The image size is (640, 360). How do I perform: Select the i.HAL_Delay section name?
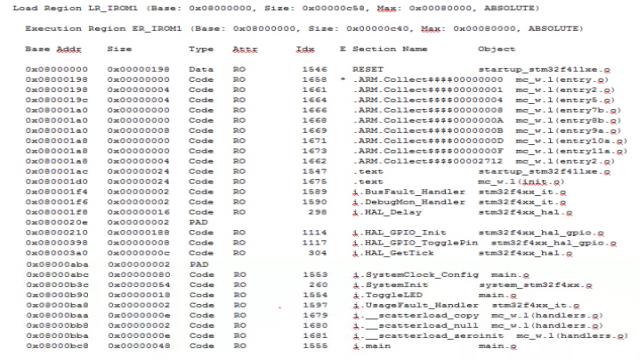pos(387,212)
